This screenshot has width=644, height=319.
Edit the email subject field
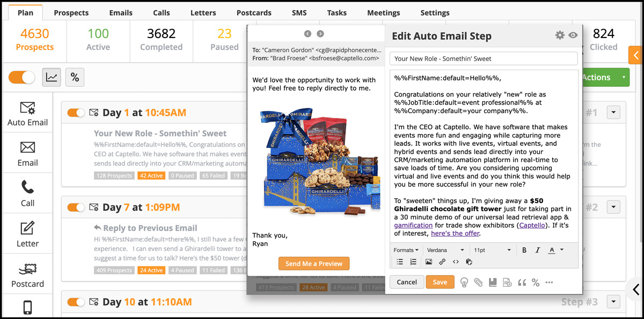click(484, 58)
